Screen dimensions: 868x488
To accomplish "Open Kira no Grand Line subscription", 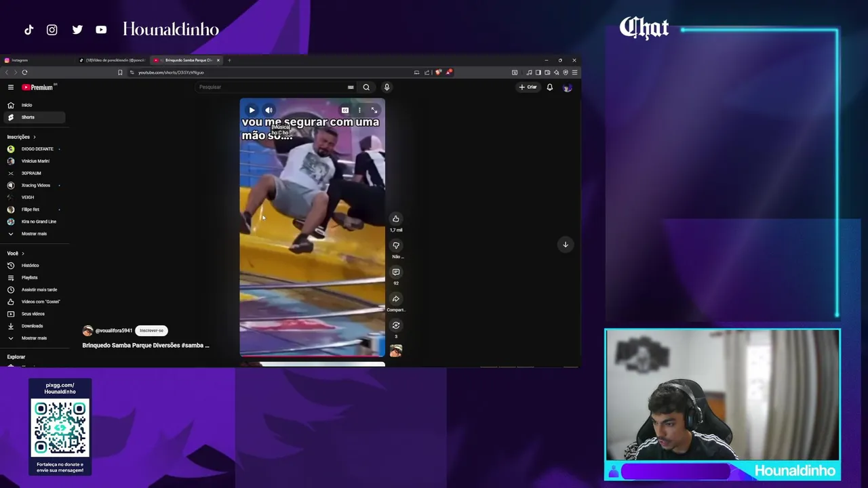I will pos(33,222).
